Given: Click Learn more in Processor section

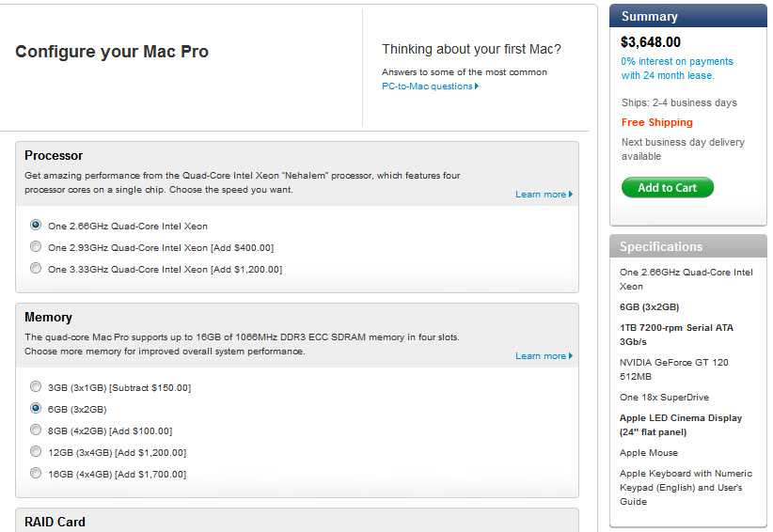Looking at the screenshot, I should 540,195.
